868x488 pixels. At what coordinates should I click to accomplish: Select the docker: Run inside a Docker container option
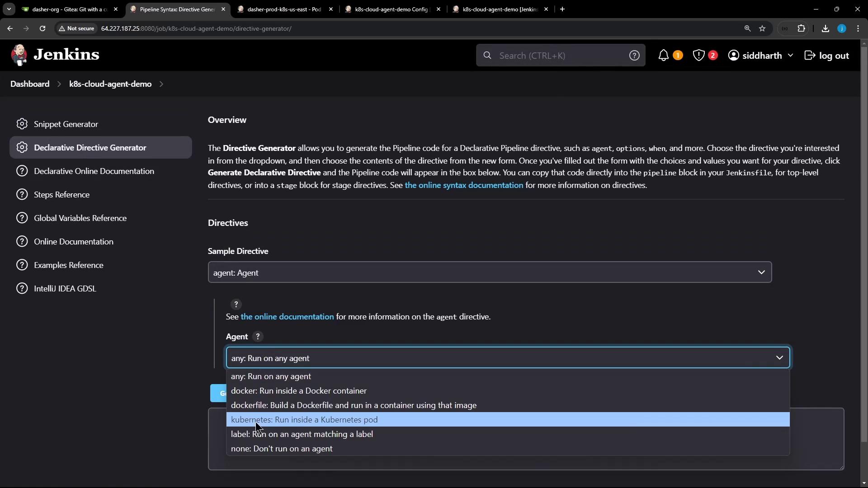298,391
